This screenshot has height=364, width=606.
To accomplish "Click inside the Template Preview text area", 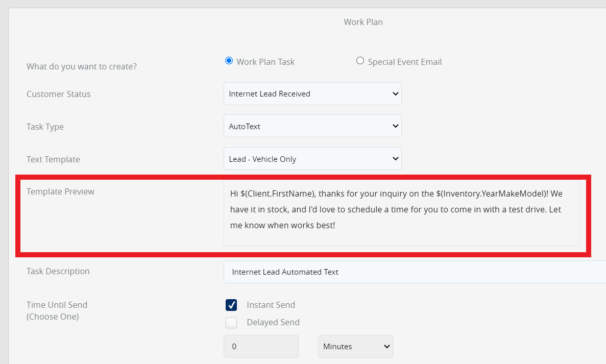I will coord(402,213).
